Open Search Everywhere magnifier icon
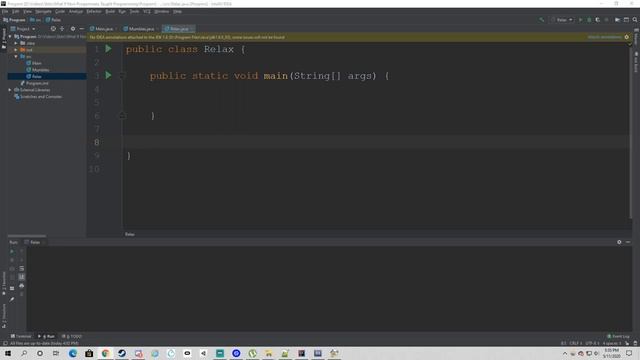Image resolution: width=640 pixels, height=360 pixels. click(635, 20)
